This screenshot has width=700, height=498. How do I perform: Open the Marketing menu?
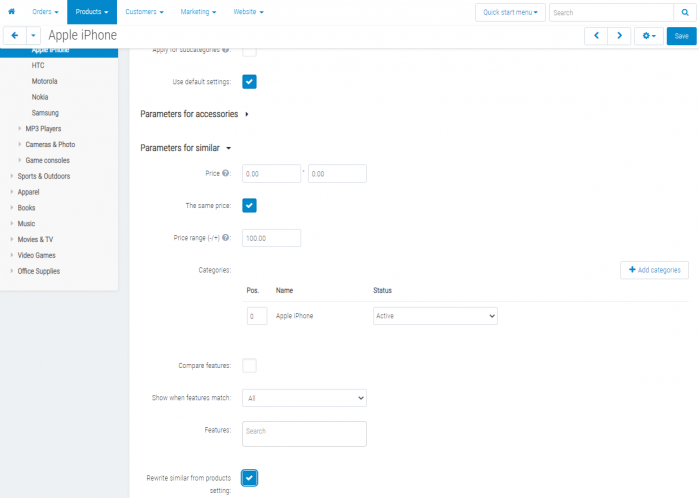(198, 12)
